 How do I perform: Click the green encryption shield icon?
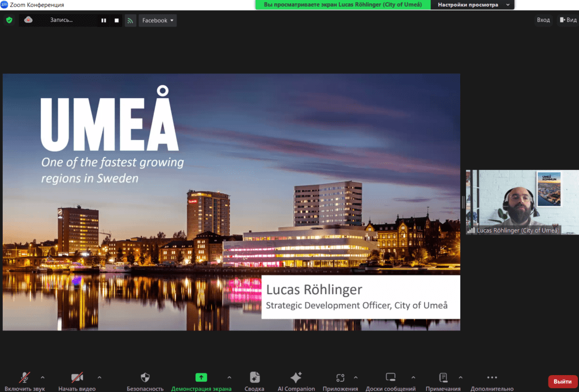click(x=9, y=20)
